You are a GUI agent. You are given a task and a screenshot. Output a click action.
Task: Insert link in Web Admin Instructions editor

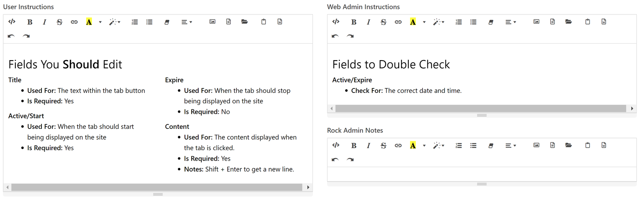(398, 22)
